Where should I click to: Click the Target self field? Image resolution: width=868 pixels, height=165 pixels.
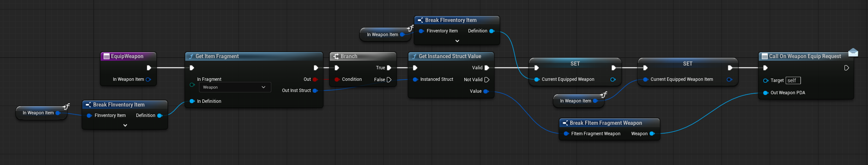(793, 80)
